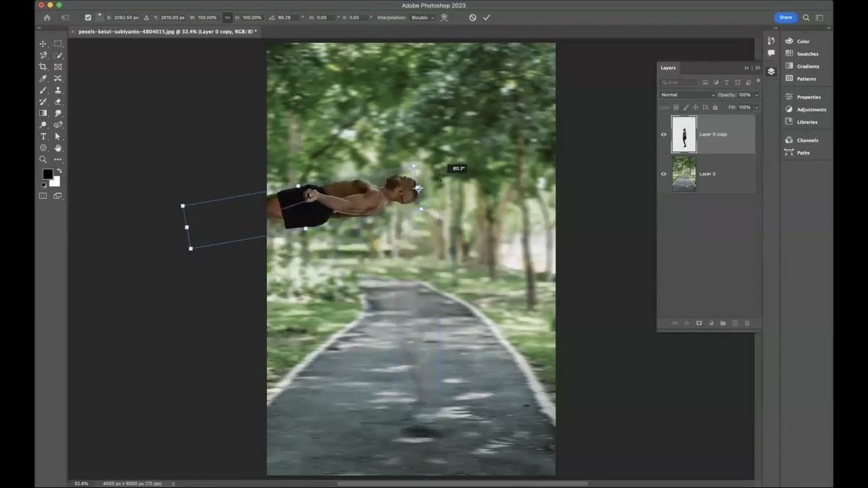
Task: Select the Layer 0 copy thumbnail
Action: 684,134
